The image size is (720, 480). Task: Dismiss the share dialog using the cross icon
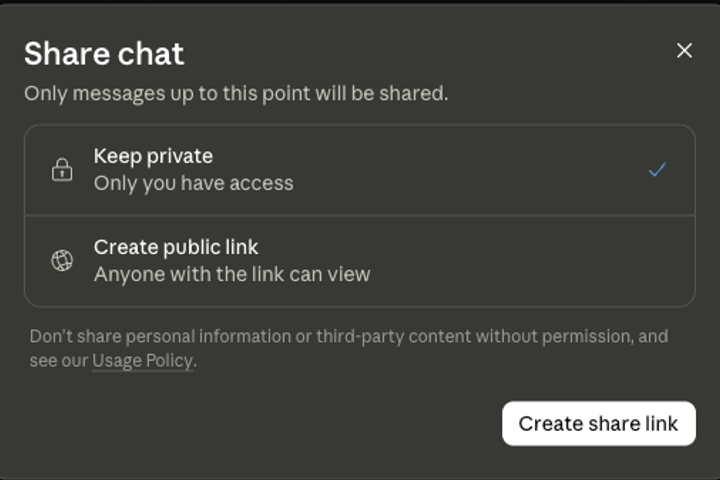tap(684, 51)
